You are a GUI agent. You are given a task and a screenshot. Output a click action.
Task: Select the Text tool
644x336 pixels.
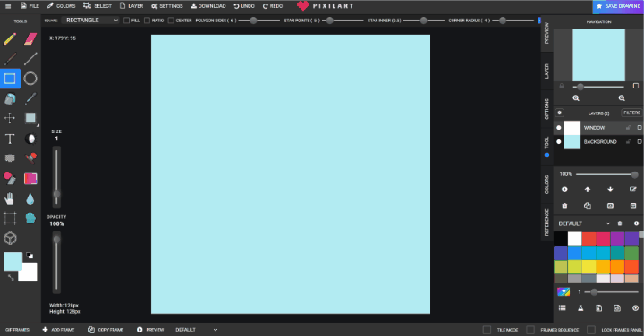click(x=10, y=139)
